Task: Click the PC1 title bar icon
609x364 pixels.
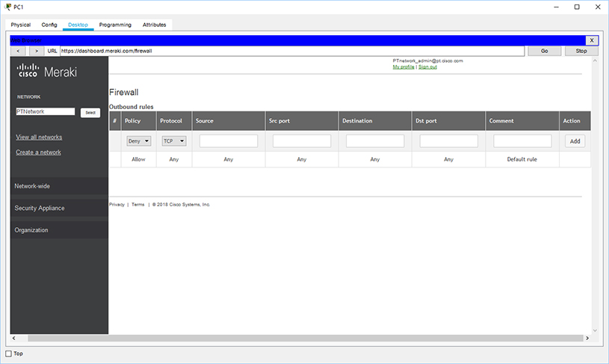Action: tap(7, 7)
